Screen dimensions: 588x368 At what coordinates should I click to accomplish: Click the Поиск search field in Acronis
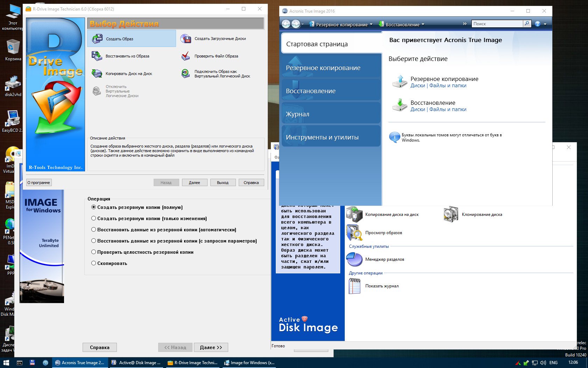[497, 23]
